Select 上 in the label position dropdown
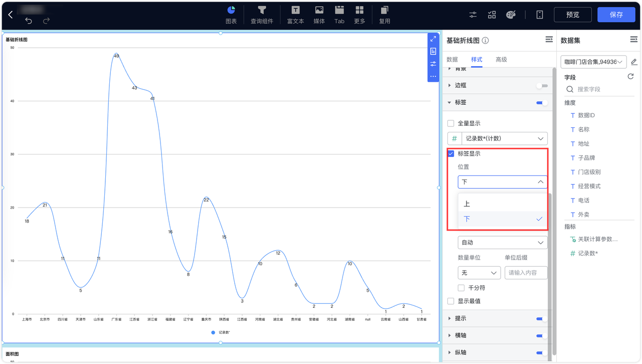The image size is (642, 364). [x=466, y=204]
